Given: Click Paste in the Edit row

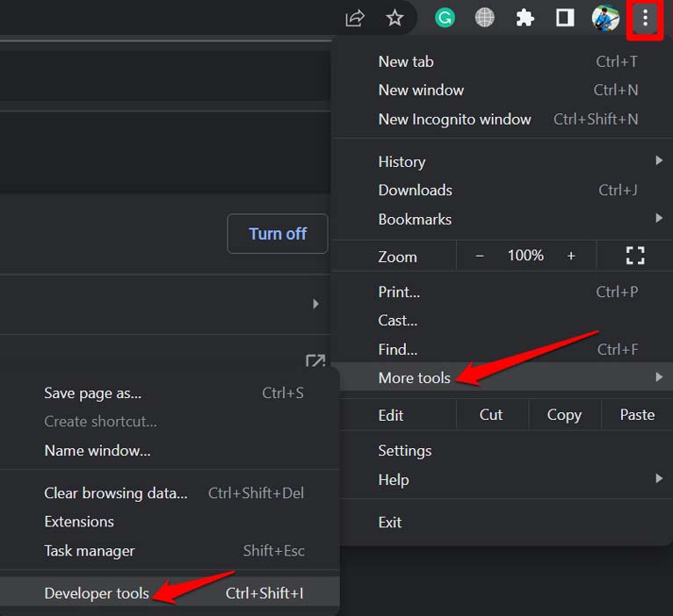Looking at the screenshot, I should click(x=637, y=415).
